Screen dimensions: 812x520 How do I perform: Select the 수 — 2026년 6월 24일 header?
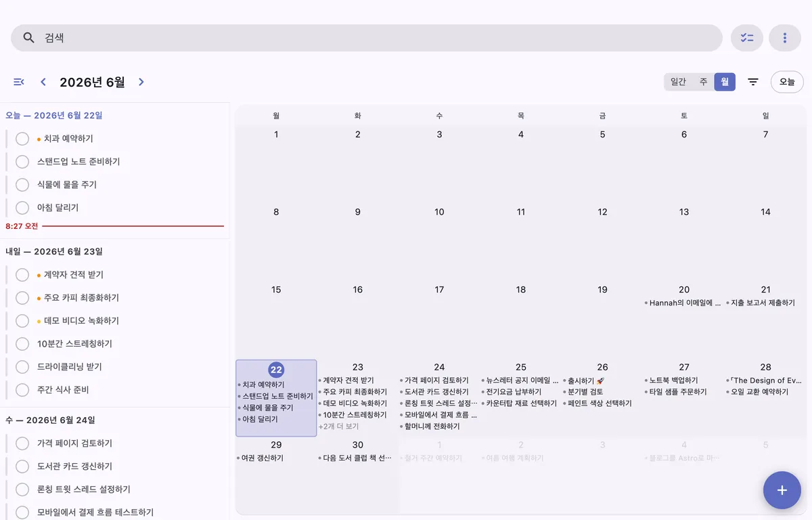(51, 420)
